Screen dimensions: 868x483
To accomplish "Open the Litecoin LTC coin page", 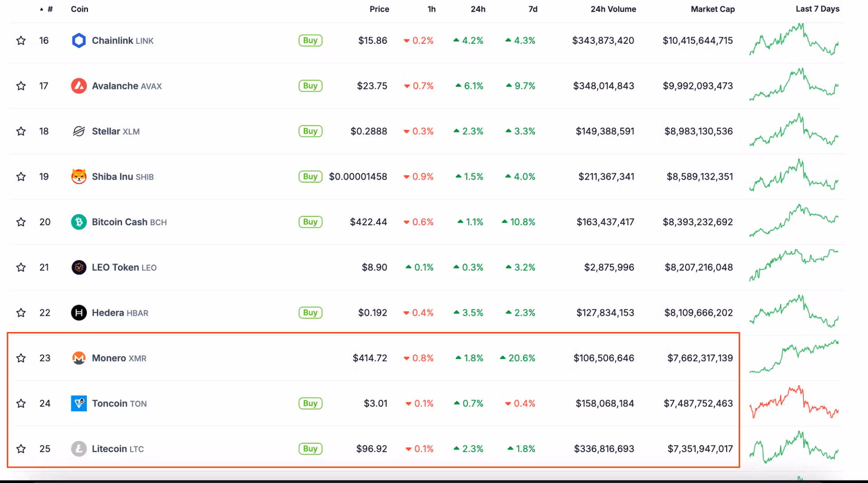I will coord(118,449).
